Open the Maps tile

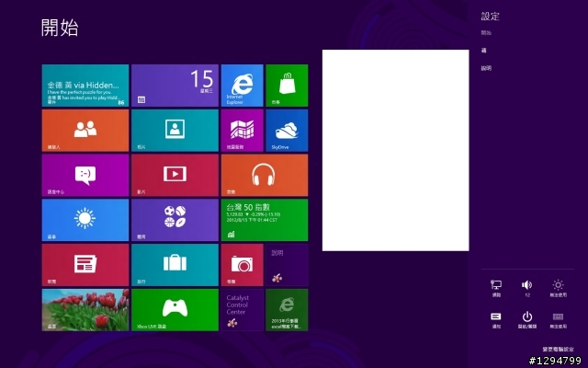(242, 131)
